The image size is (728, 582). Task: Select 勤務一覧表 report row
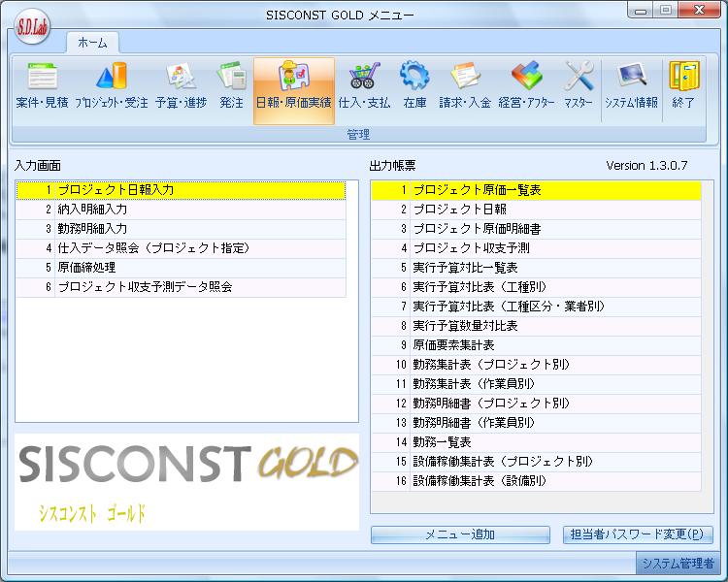point(536,442)
